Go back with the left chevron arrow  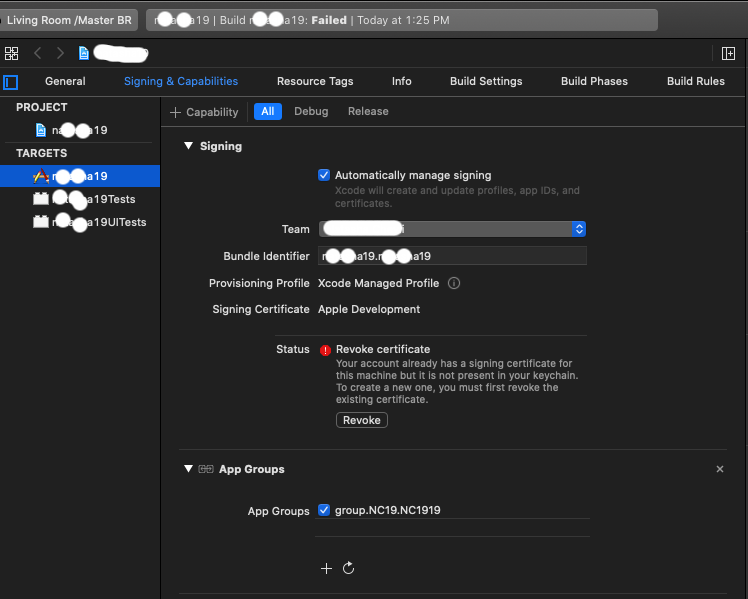coord(38,53)
